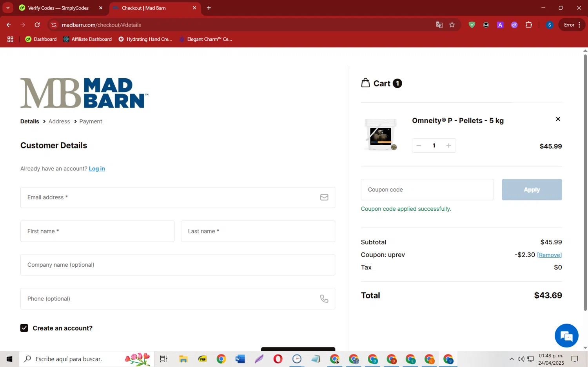Click the translate page icon

click(439, 25)
